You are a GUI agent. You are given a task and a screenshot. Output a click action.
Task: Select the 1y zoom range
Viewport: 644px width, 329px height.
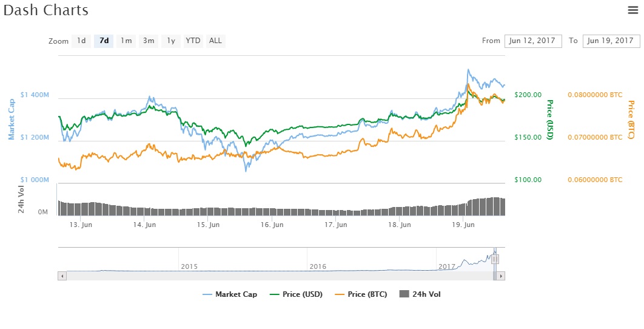[x=171, y=41]
